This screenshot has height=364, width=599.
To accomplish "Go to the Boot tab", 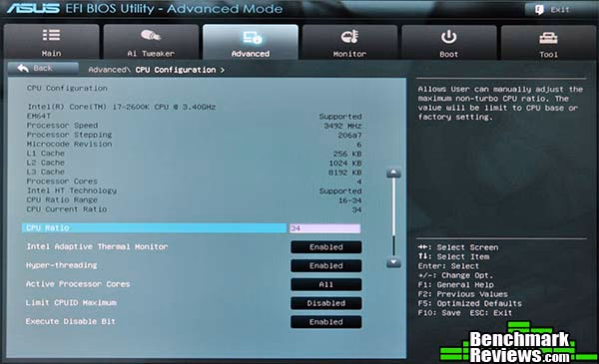I will (x=449, y=42).
